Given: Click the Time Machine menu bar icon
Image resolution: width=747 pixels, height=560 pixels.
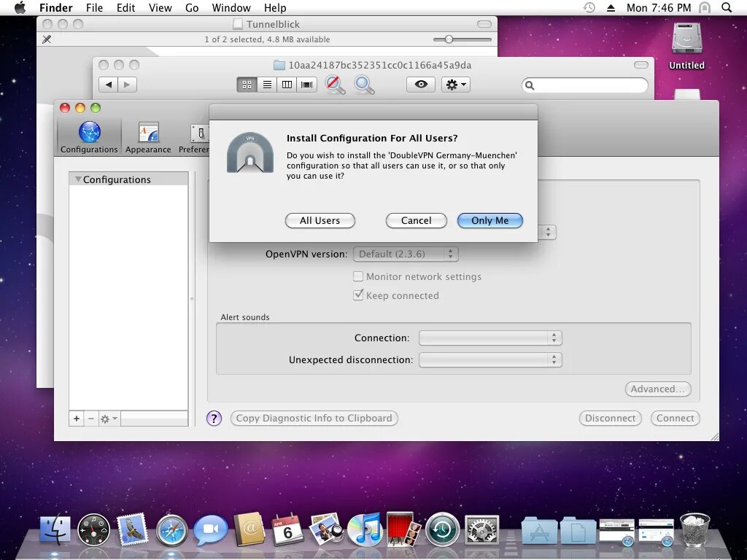Looking at the screenshot, I should [589, 7].
